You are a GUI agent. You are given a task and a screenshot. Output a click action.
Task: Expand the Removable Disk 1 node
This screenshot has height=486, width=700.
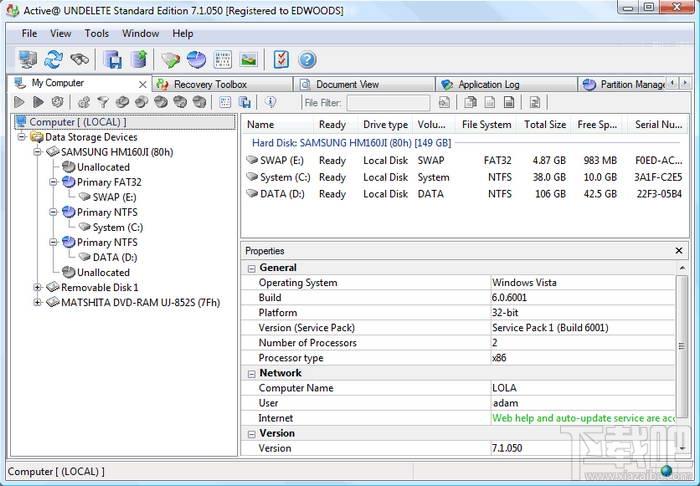click(x=38, y=287)
